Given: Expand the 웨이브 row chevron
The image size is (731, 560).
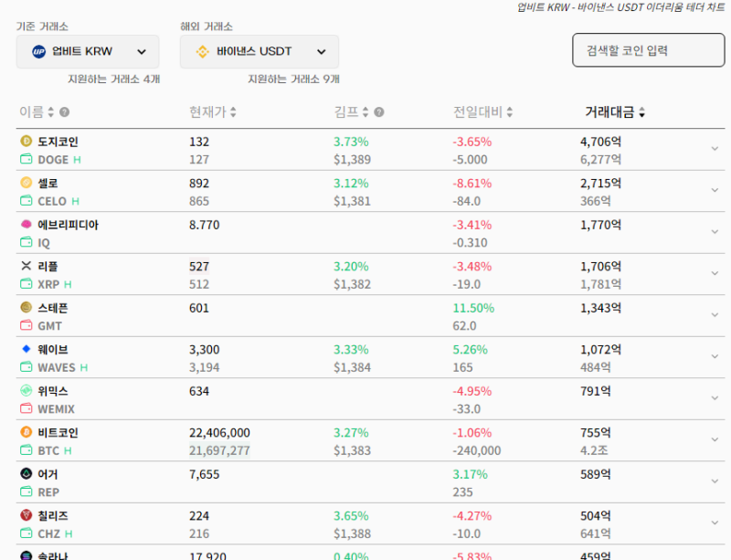Looking at the screenshot, I should (715, 356).
